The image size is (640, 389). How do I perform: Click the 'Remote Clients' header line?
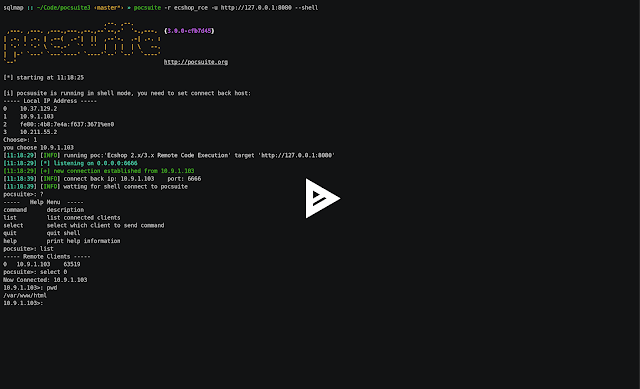pos(47,256)
